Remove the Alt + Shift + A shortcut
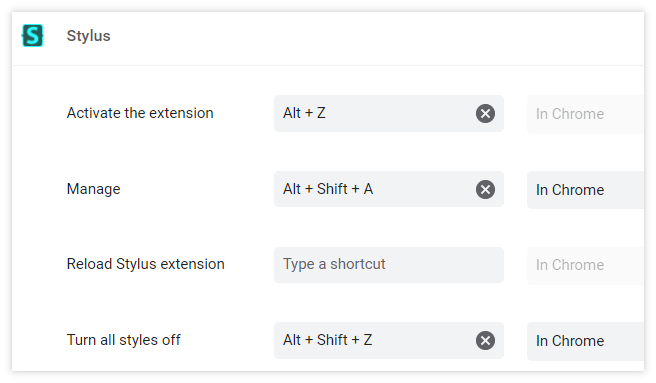 coord(485,190)
